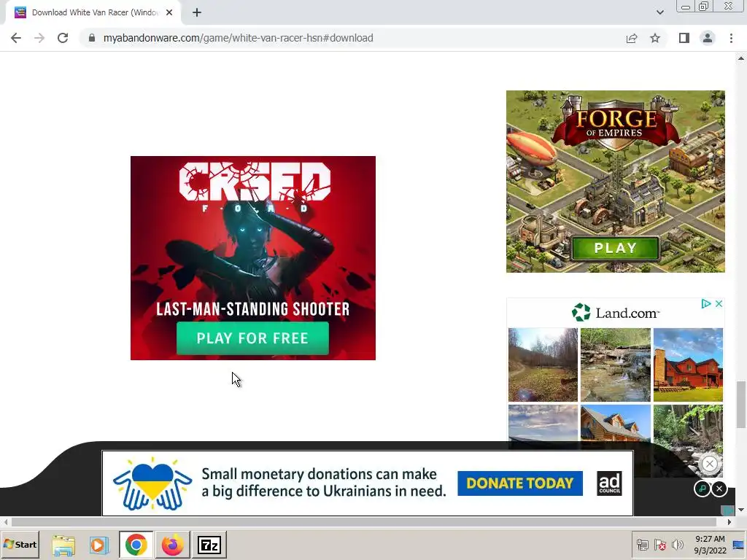The image size is (747, 560).
Task: Open the Windows Start menu
Action: [20, 545]
